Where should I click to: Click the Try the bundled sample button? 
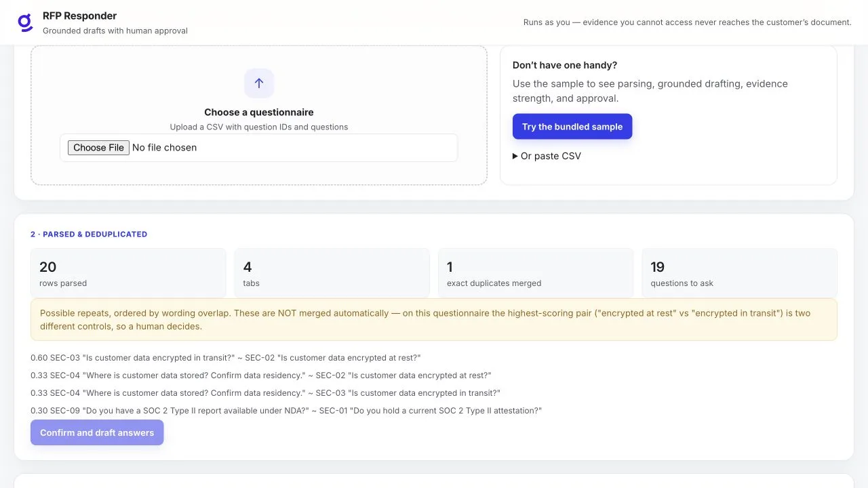click(x=572, y=127)
